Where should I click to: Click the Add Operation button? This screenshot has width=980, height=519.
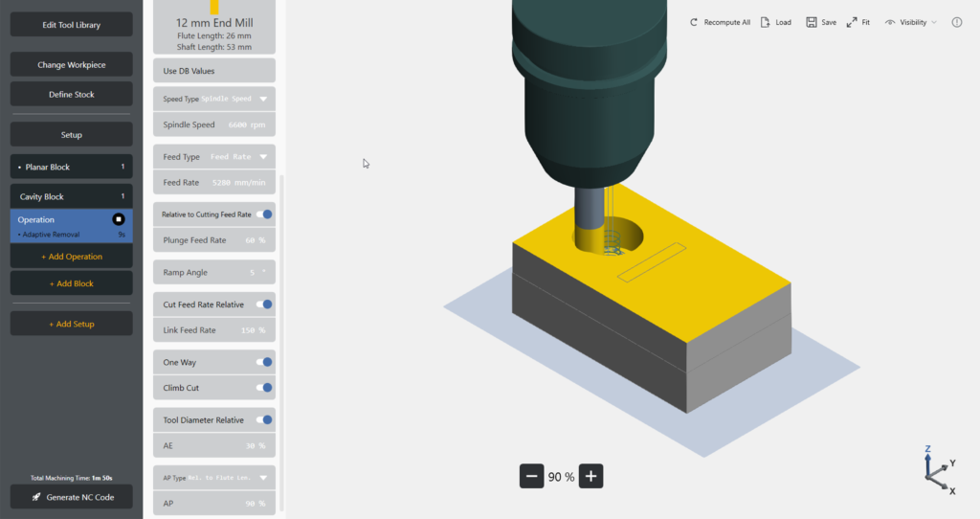[71, 257]
